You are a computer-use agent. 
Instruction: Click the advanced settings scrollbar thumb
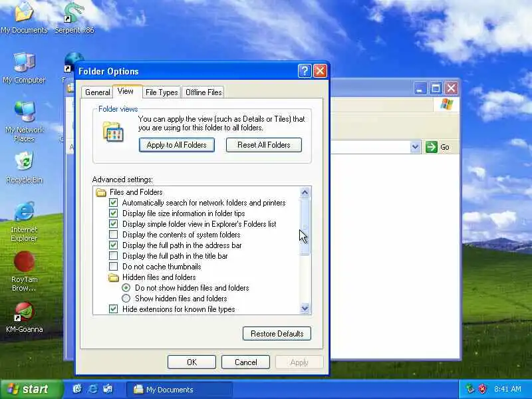coord(305,227)
